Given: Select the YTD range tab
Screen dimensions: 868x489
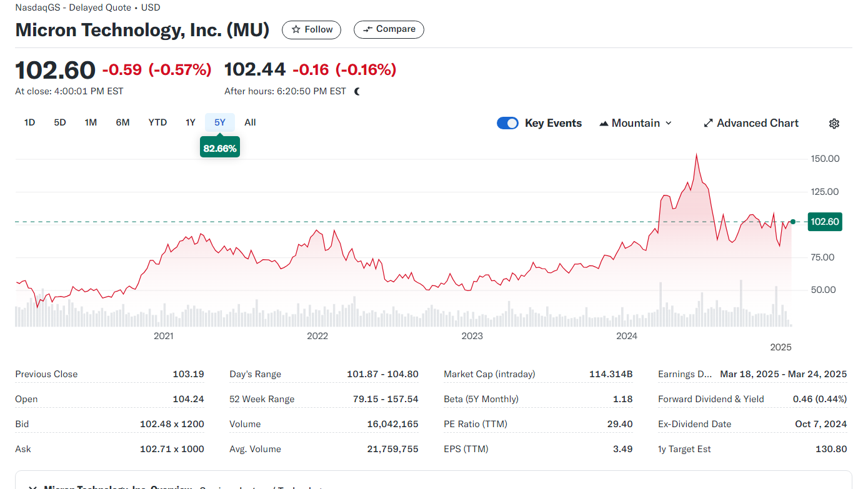Looking at the screenshot, I should point(157,122).
